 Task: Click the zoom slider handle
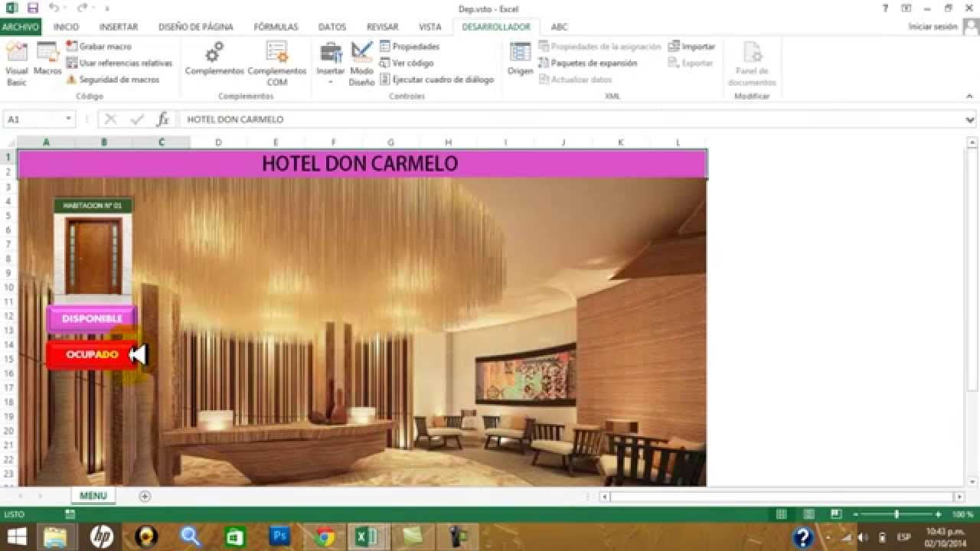click(x=897, y=514)
